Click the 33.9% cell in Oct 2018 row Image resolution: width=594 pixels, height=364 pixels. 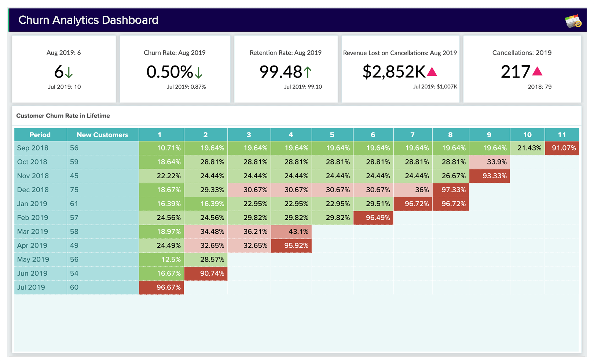tap(489, 162)
